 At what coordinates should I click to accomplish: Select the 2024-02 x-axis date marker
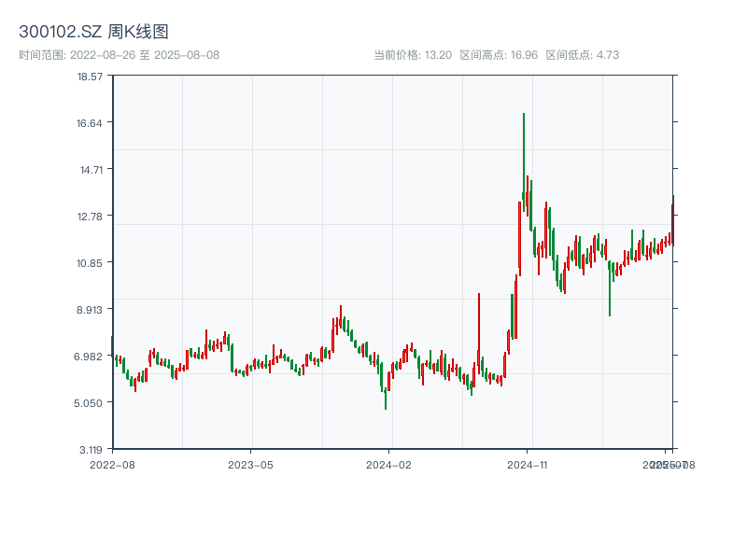tap(388, 464)
